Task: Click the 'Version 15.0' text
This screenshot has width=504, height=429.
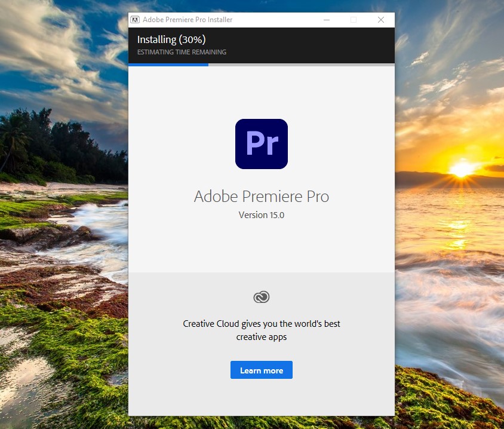Action: pyautogui.click(x=262, y=215)
